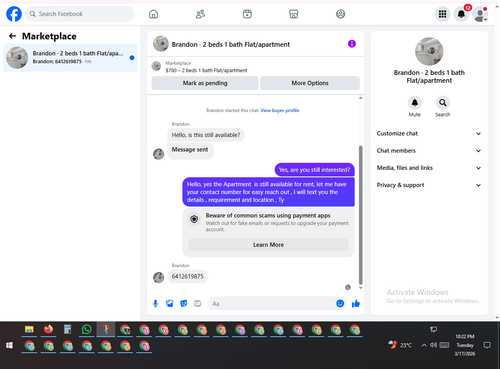Open Calculator from taskbar

click(67, 330)
